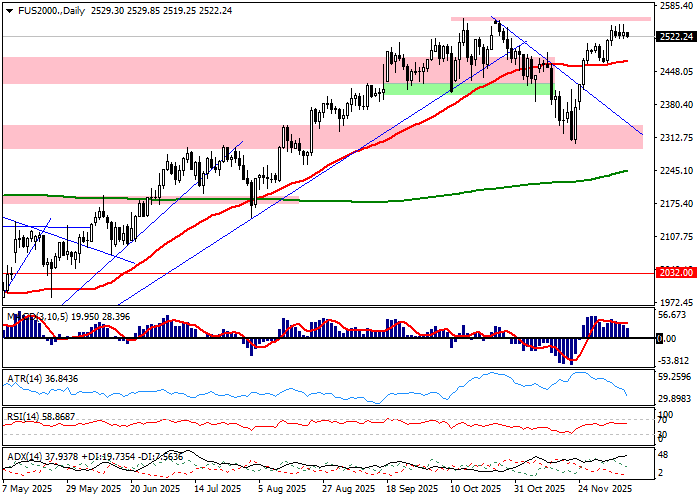Image resolution: width=700 pixels, height=500 pixels.
Task: Select the red 2032.00 price level label
Action: tap(676, 272)
